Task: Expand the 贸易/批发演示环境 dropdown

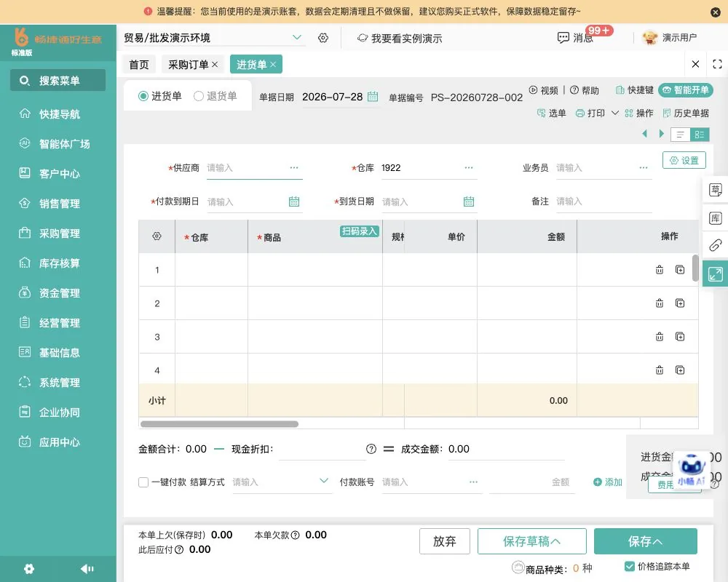Action: tap(297, 38)
